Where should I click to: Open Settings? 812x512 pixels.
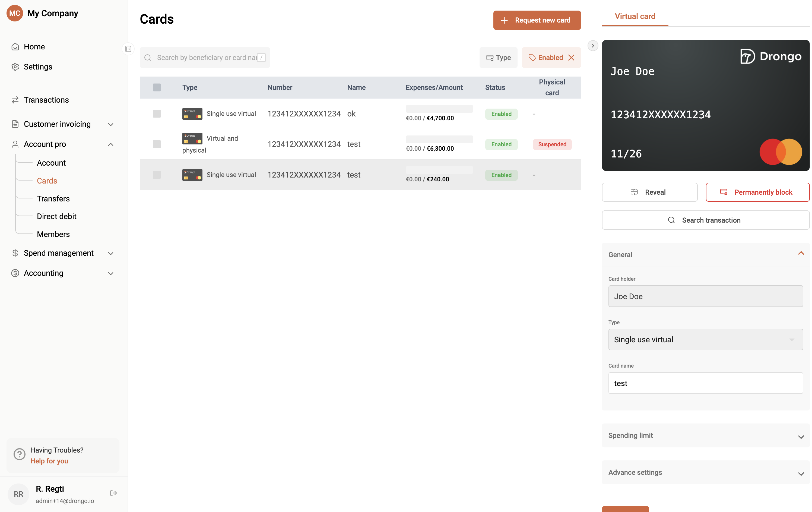pos(38,67)
